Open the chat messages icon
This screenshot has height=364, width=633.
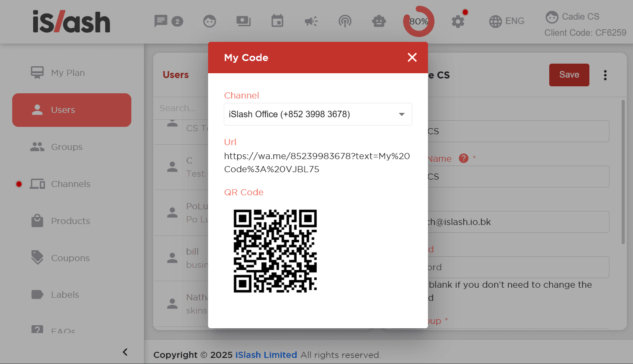click(x=161, y=21)
